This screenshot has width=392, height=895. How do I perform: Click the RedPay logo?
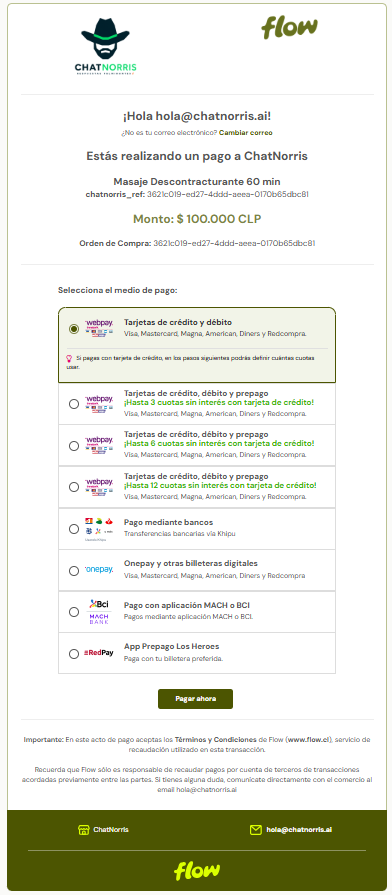pyautogui.click(x=99, y=652)
